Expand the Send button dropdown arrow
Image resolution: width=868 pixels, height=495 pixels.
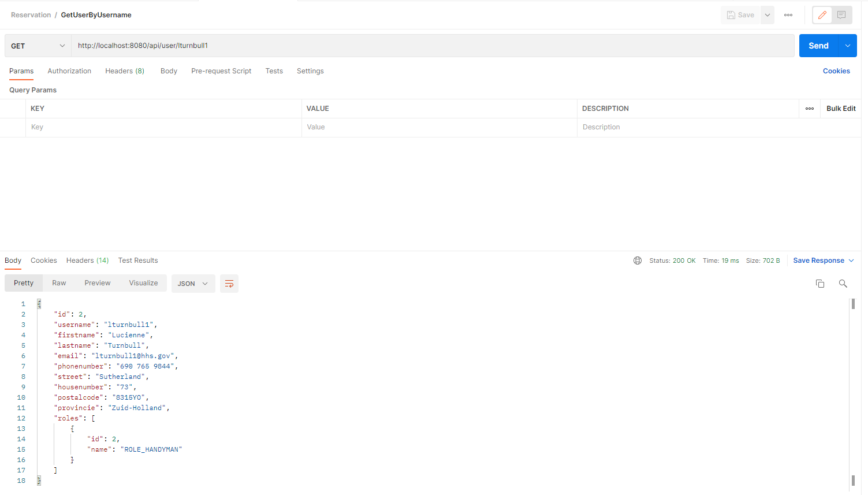pyautogui.click(x=847, y=46)
